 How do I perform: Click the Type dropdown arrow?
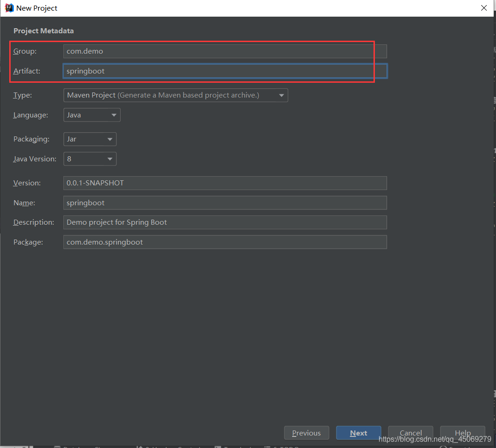point(282,96)
